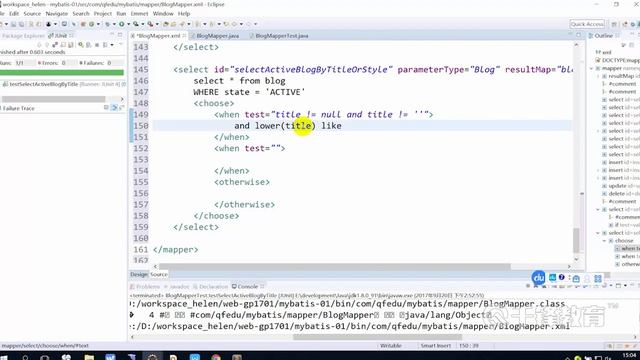
Task: Click the JUnit scroll lock icon
Action: 71,44
